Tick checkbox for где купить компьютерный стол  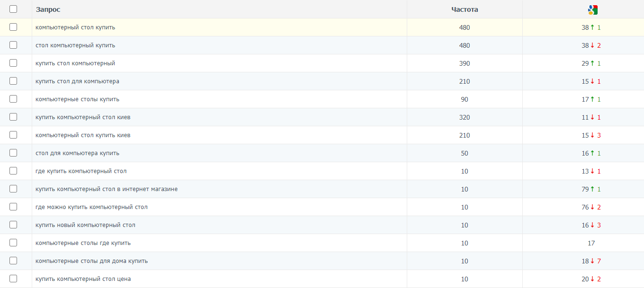[13, 171]
